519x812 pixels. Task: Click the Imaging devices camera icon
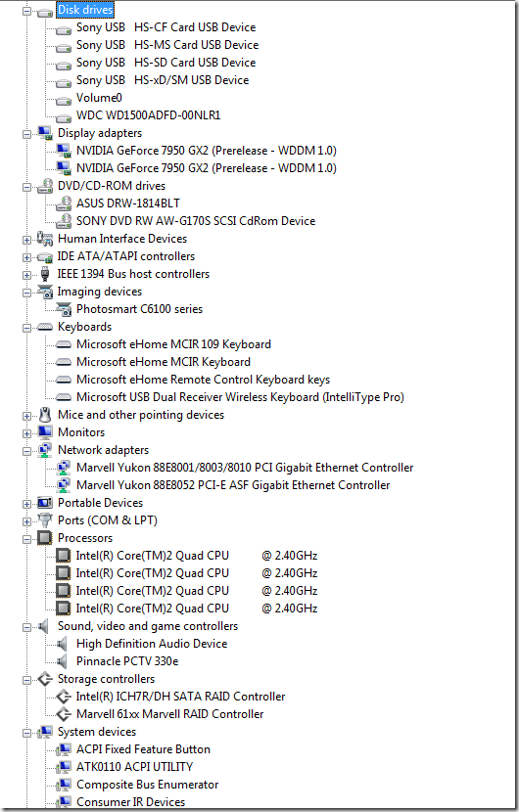pyautogui.click(x=45, y=293)
